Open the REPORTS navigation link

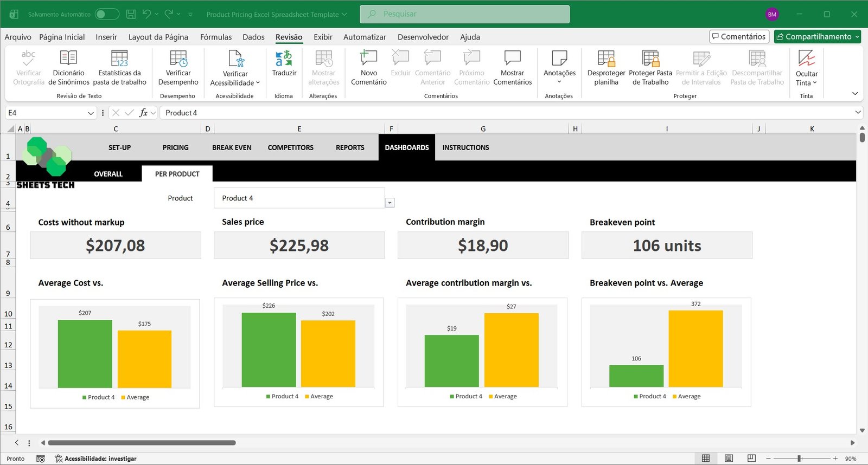pyautogui.click(x=350, y=147)
